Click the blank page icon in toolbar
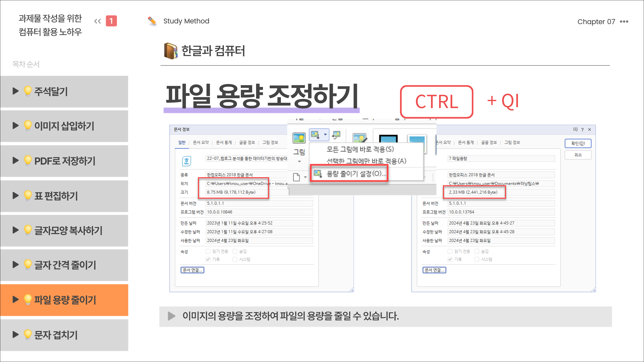This screenshot has width=644, height=362. (296, 177)
